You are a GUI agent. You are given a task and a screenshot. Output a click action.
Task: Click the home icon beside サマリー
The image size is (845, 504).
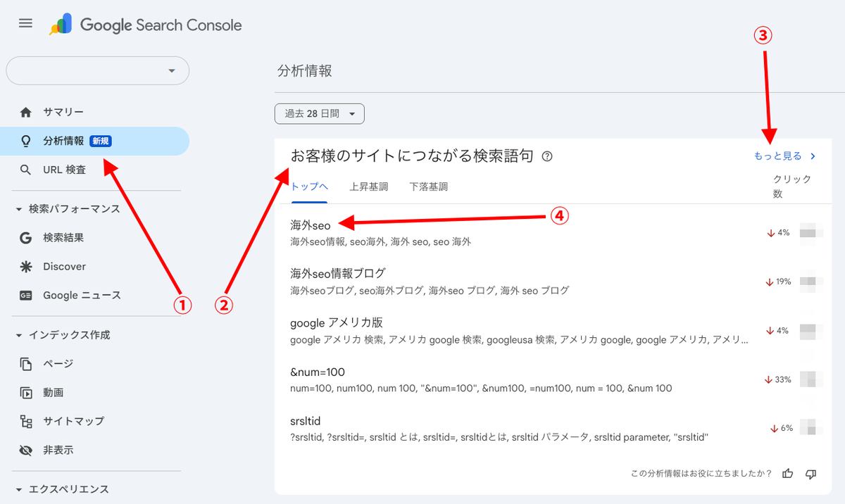click(26, 112)
